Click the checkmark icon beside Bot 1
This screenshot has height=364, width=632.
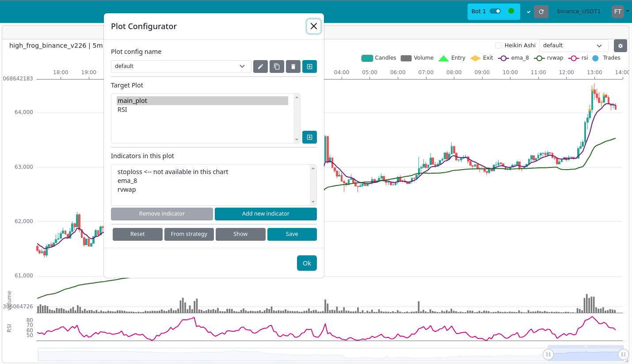(529, 11)
